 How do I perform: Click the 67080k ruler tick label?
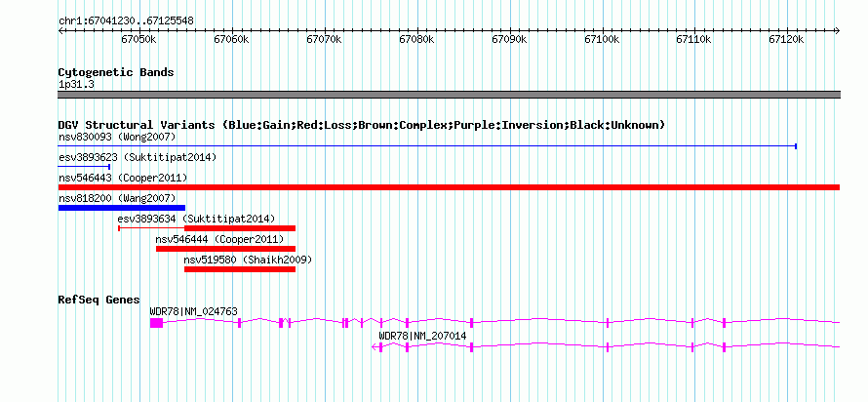click(415, 39)
